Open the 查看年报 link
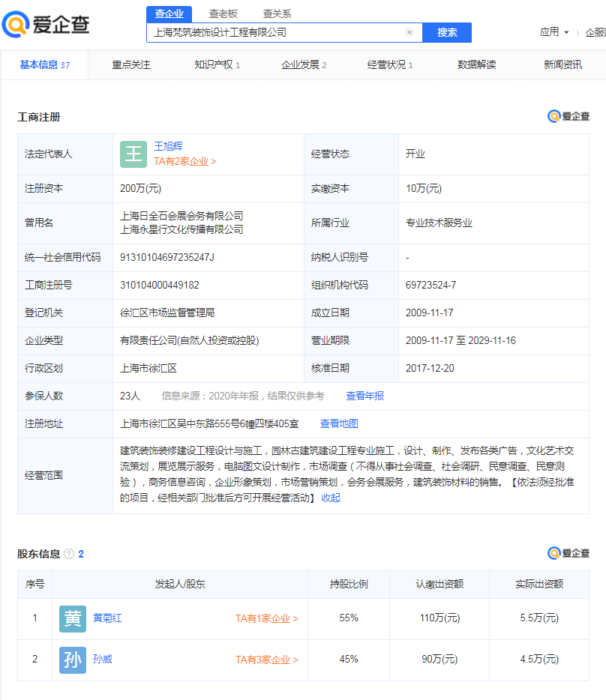This screenshot has height=700, width=606. point(364,396)
